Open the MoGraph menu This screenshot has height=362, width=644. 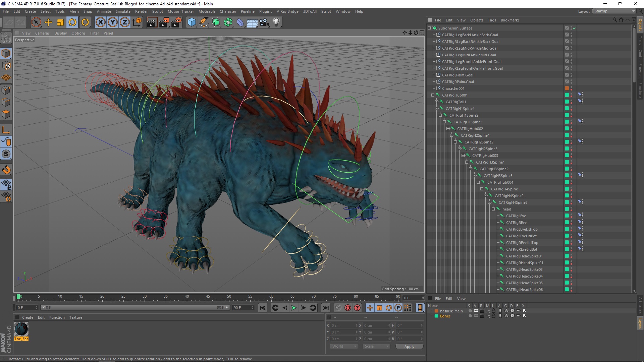click(207, 11)
